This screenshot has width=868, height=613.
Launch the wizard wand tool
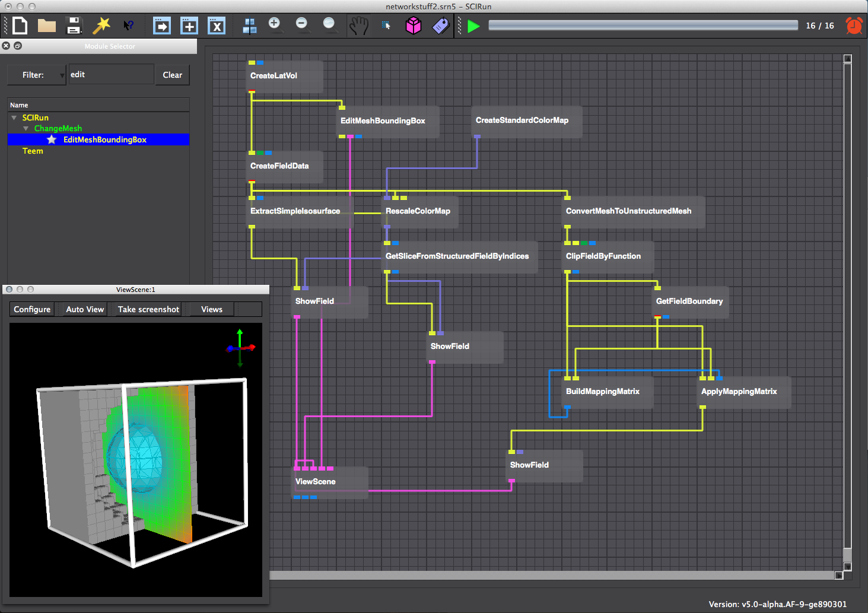pos(101,26)
